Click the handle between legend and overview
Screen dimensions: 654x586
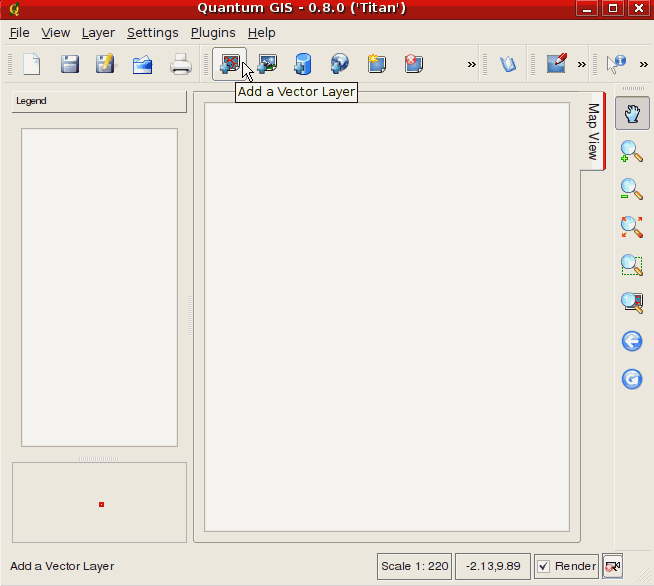pyautogui.click(x=99, y=459)
